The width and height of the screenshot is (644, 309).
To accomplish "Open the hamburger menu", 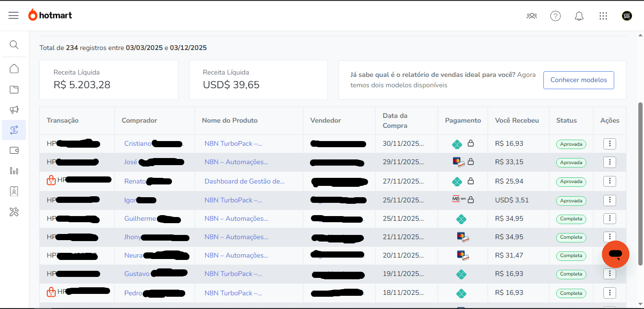I will click(14, 16).
